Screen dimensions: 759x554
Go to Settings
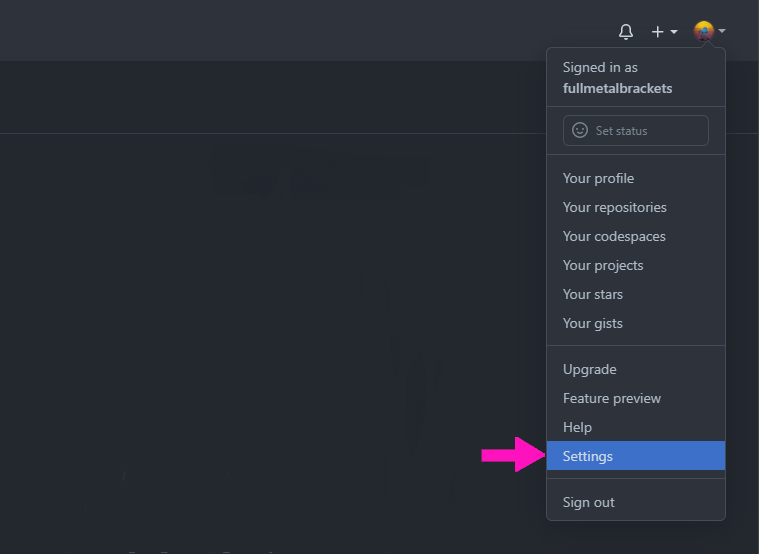click(x=636, y=456)
